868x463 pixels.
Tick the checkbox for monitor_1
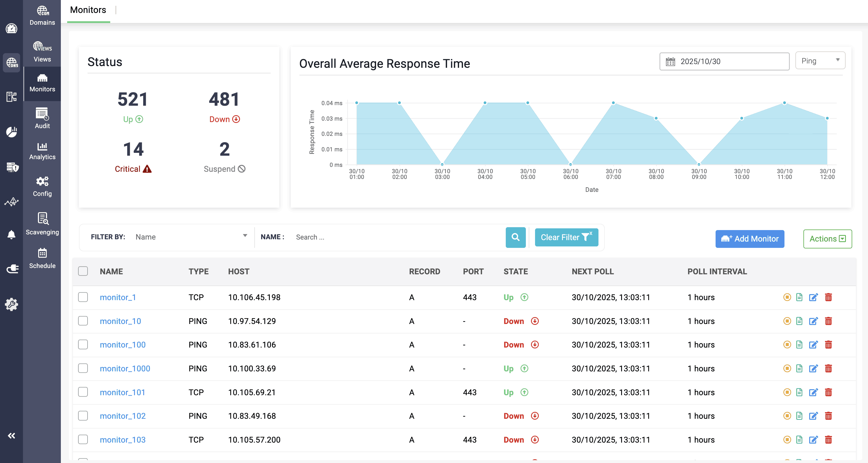83,297
